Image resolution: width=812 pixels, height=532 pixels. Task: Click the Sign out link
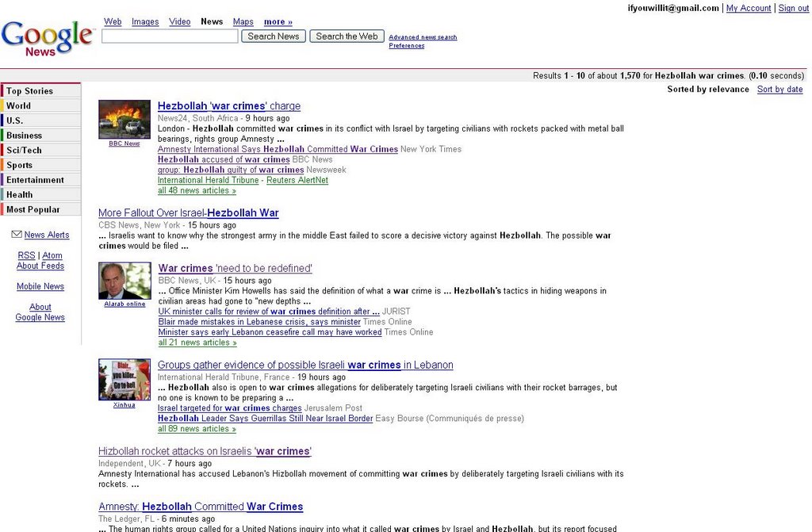(x=793, y=8)
